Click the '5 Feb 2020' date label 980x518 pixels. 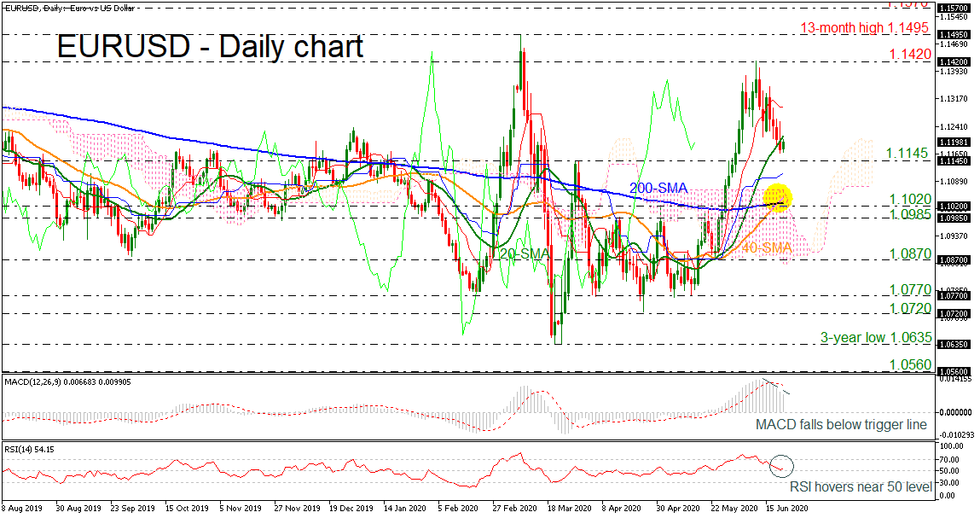click(x=460, y=509)
